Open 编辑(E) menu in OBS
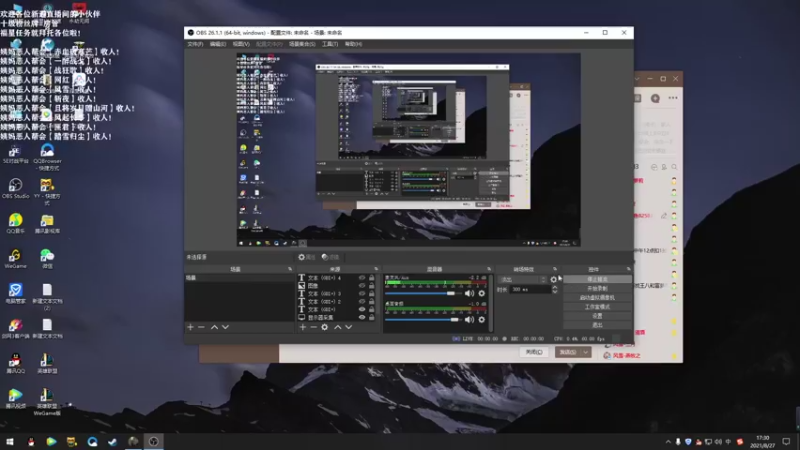This screenshot has height=450, width=800. click(x=218, y=44)
